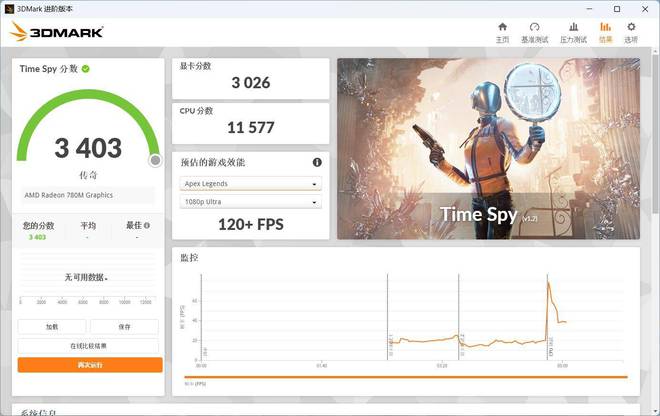Click the 120+ FPS estimate text
This screenshot has width=660, height=416.
click(x=251, y=224)
